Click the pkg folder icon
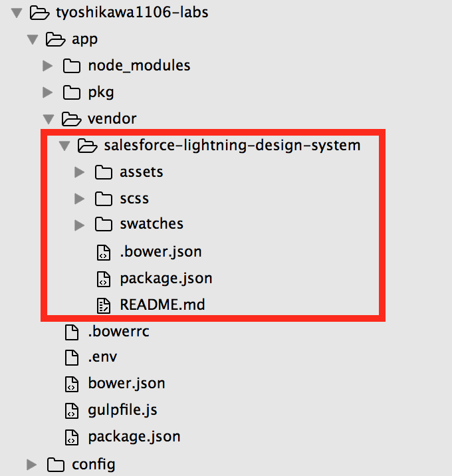452x476 pixels. [72, 92]
